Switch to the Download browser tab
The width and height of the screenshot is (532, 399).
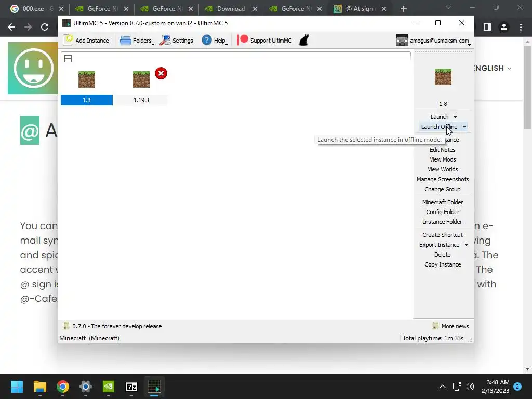click(231, 9)
